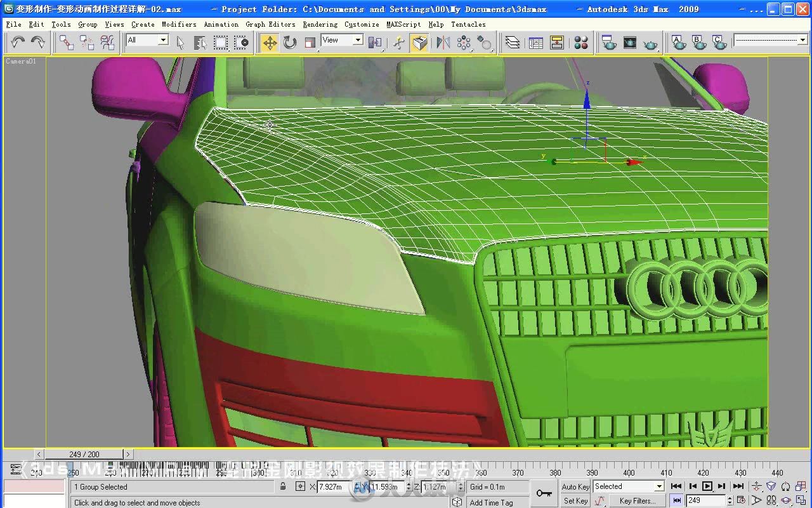Image resolution: width=812 pixels, height=508 pixels.
Task: Click render preset teapot C
Action: tap(719, 43)
